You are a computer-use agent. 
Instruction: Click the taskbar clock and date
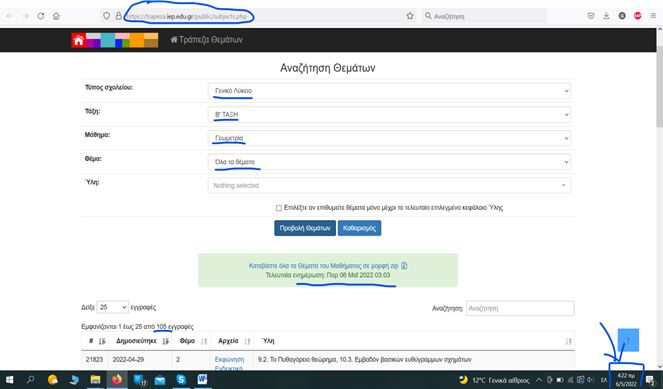[x=626, y=380]
